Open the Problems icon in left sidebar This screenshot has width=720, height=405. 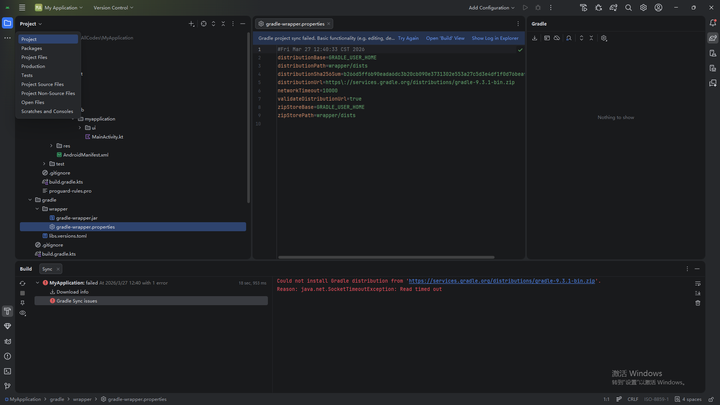tap(7, 356)
